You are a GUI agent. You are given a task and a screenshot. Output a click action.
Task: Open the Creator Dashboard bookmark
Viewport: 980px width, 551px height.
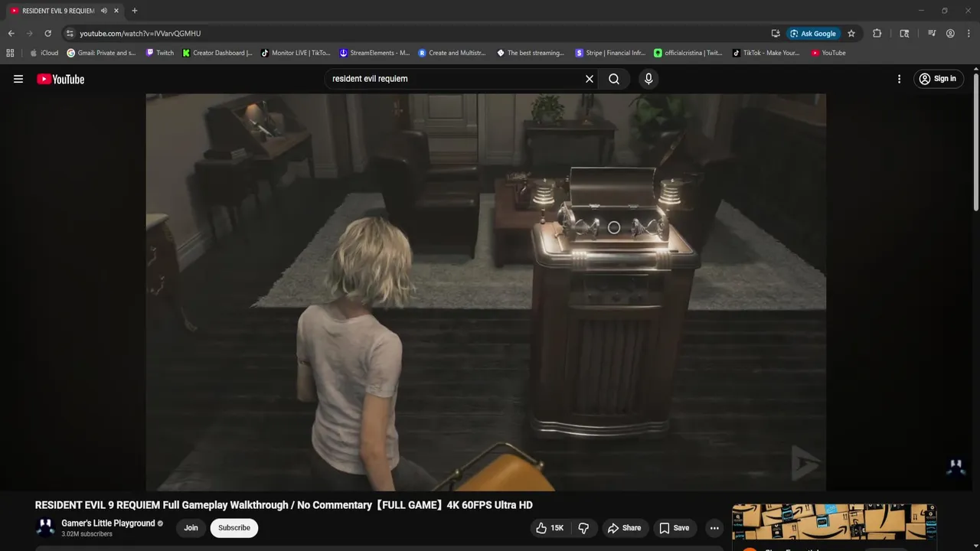(x=217, y=53)
